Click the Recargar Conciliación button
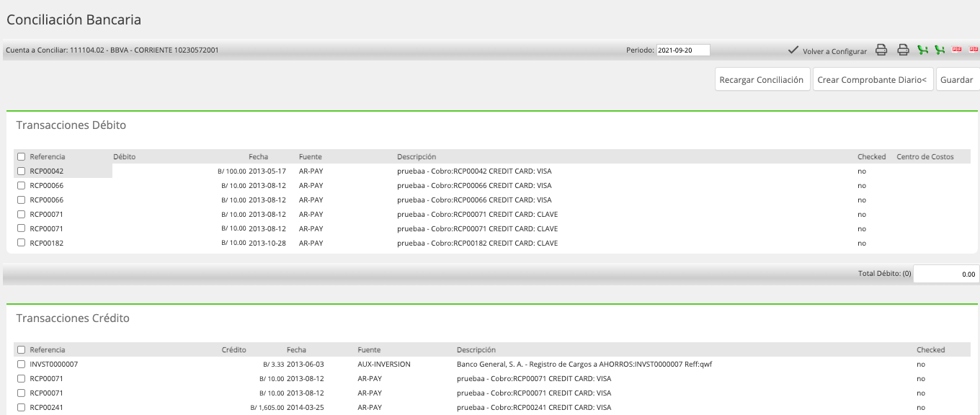Viewport: 980px width, 415px height. click(762, 80)
